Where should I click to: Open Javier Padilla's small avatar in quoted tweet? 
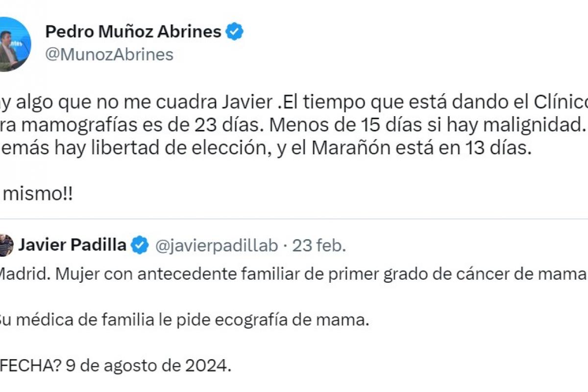(x=5, y=245)
